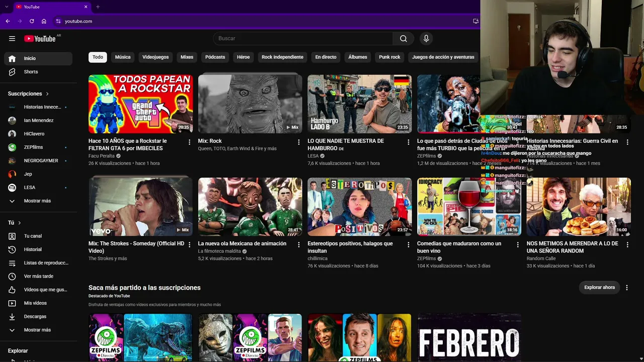
Task: Open Listas de reproducción playlist icon
Action: [x=13, y=263]
